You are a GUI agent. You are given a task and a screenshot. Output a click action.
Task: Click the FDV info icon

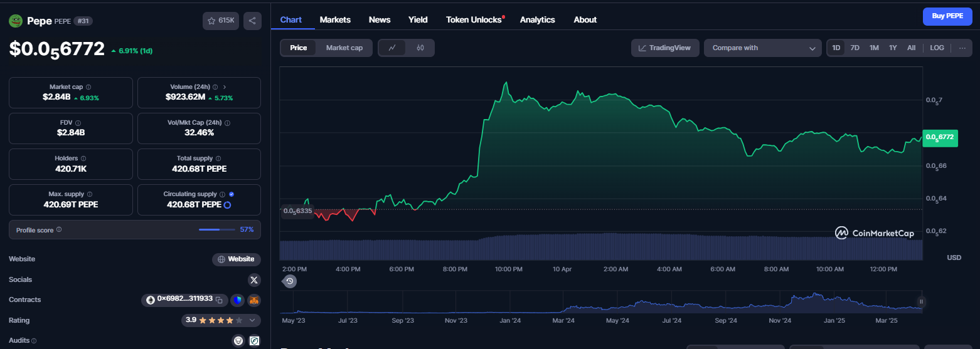pos(78,123)
